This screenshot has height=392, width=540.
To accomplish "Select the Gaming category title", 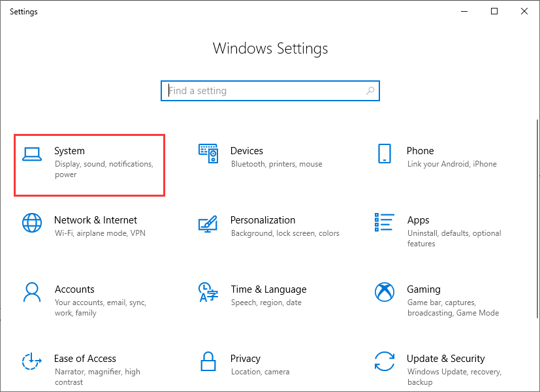I will (423, 289).
